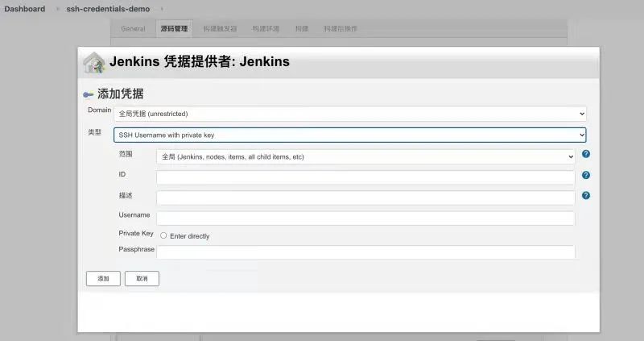Select the Enter directly radio button
644x341 pixels.
click(x=163, y=235)
